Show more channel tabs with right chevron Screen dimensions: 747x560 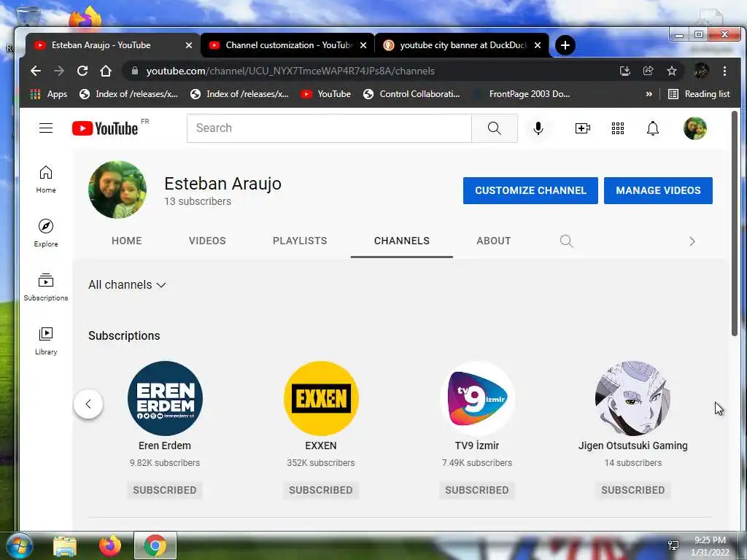(692, 241)
